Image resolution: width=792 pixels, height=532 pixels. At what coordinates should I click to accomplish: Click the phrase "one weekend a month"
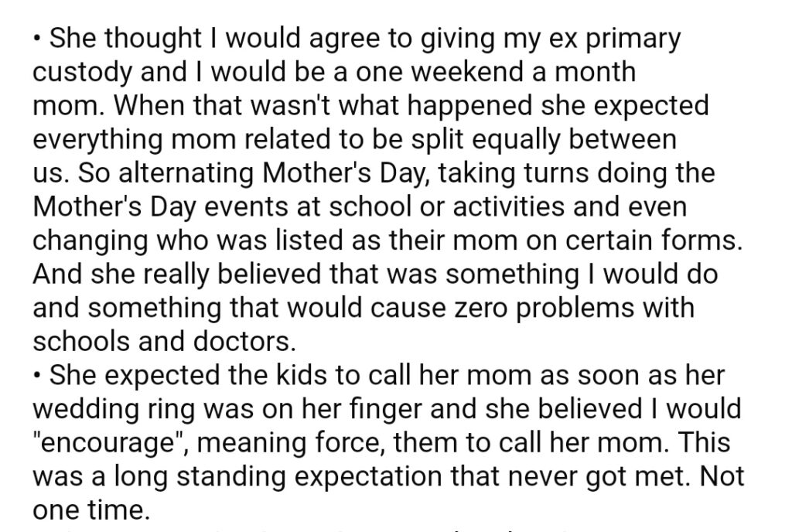pyautogui.click(x=496, y=72)
